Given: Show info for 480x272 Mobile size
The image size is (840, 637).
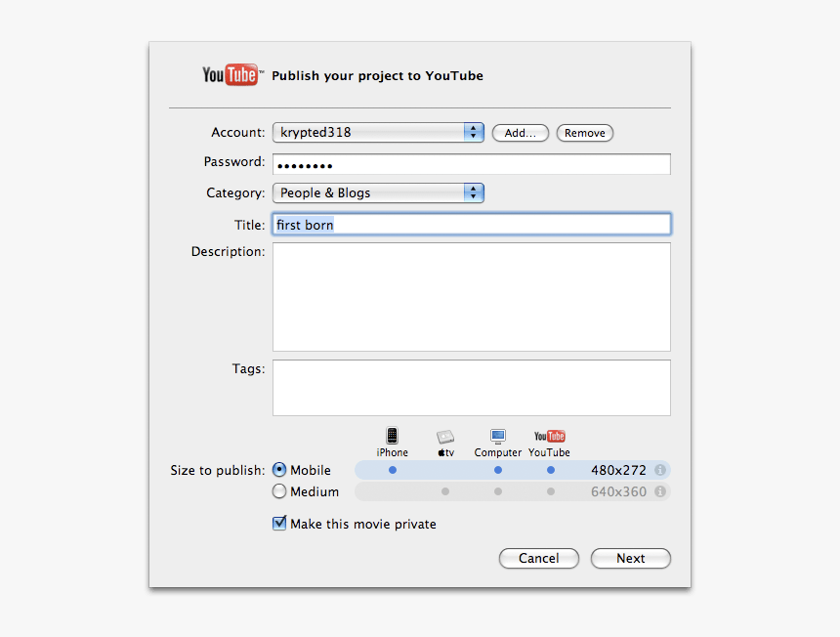Looking at the screenshot, I should click(660, 470).
